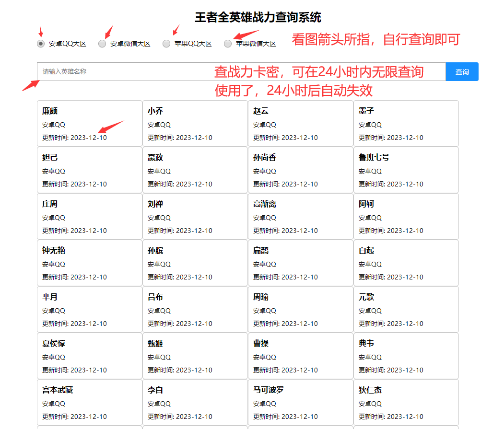Select the 安卓QQ大区 radio button

tap(41, 44)
